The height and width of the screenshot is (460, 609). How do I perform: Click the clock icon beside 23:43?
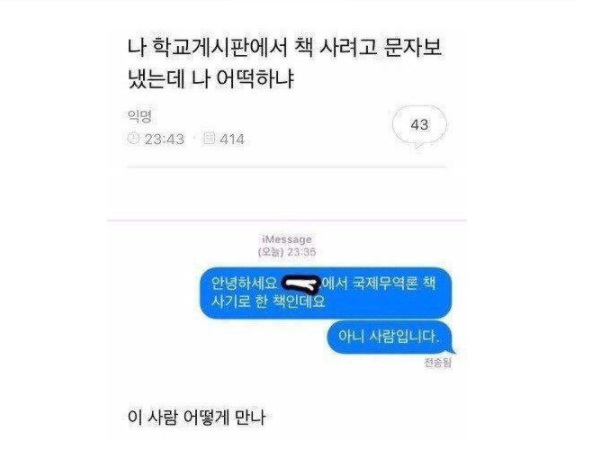point(133,138)
